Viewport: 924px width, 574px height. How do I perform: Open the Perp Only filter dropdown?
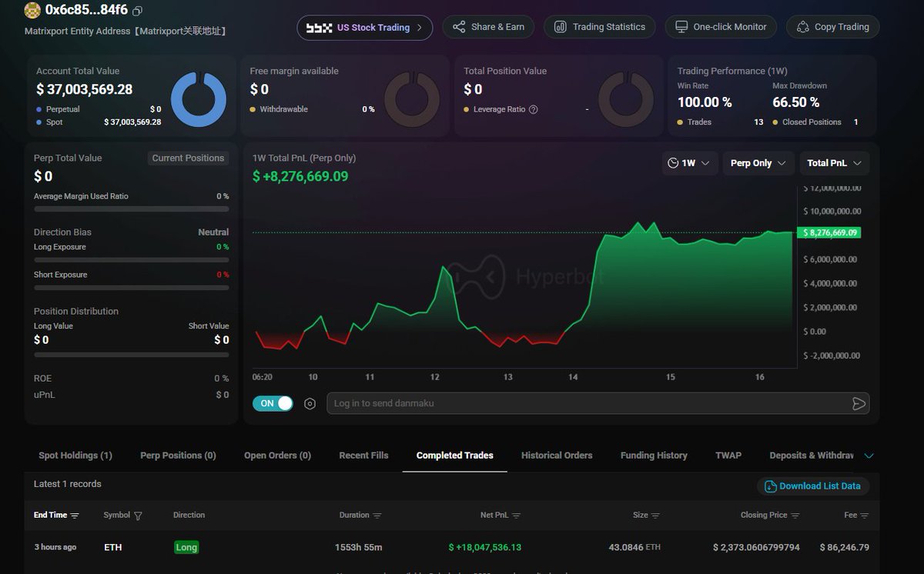[x=758, y=163]
